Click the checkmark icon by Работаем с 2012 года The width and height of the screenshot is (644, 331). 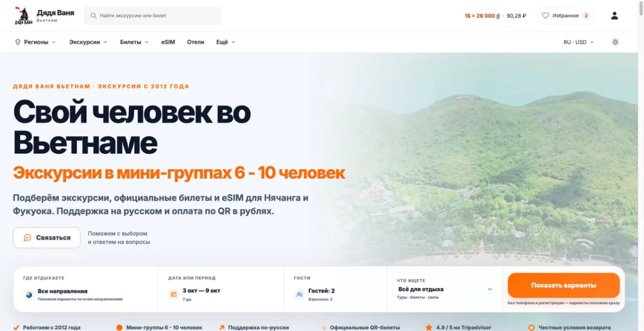coord(16,328)
